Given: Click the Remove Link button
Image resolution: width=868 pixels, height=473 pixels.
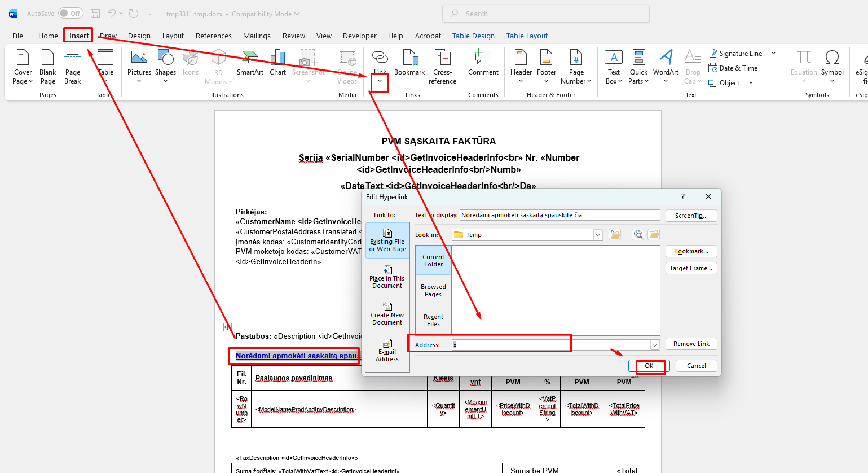Looking at the screenshot, I should pyautogui.click(x=691, y=344).
